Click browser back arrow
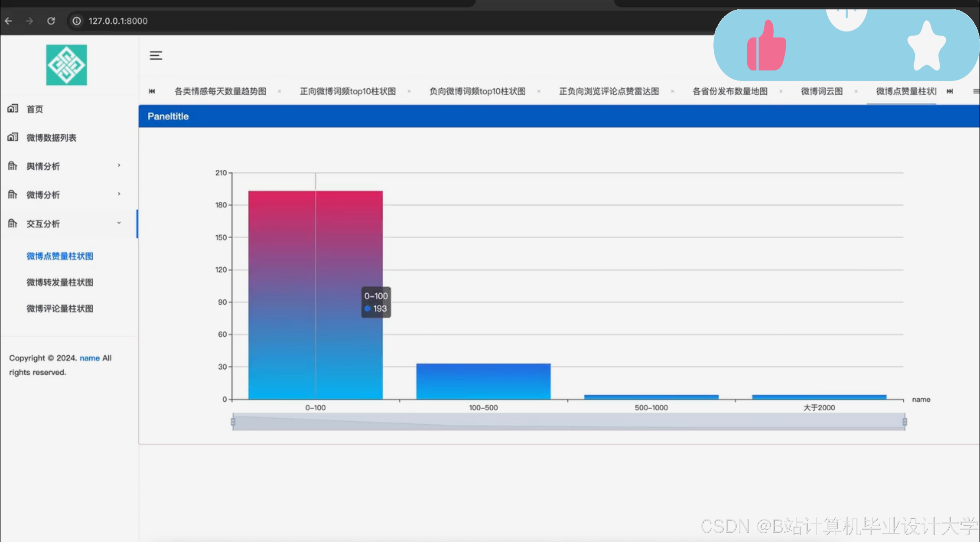 click(8, 21)
